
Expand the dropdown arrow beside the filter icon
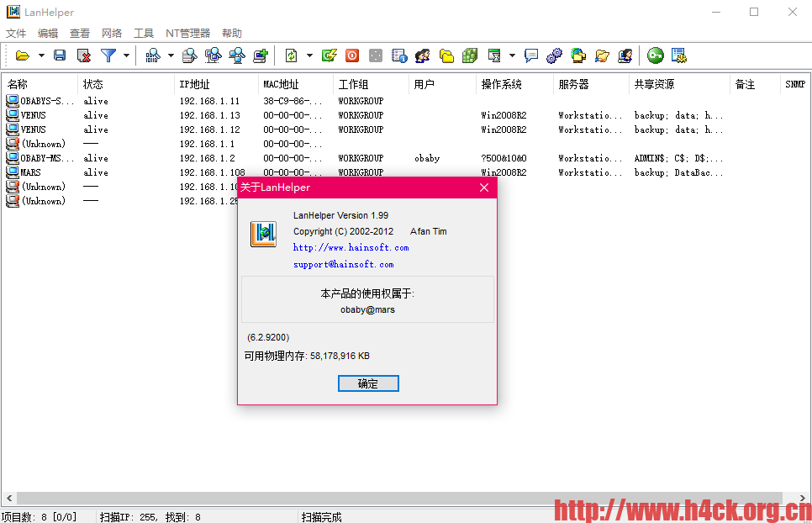(x=126, y=55)
